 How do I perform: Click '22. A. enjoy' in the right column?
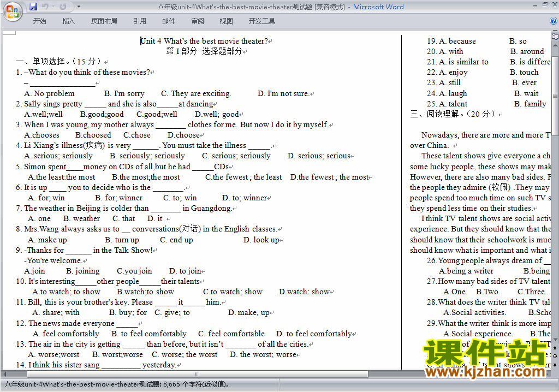448,73
